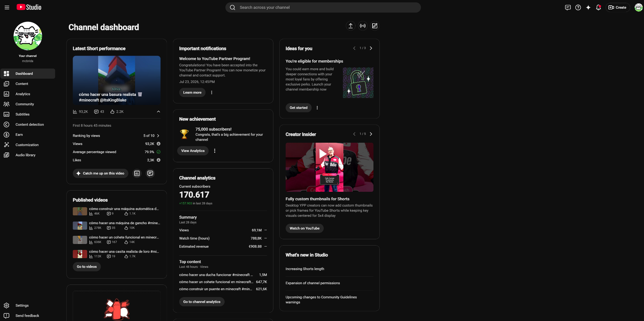Open video comments icon beside Catch me up

tap(150, 173)
